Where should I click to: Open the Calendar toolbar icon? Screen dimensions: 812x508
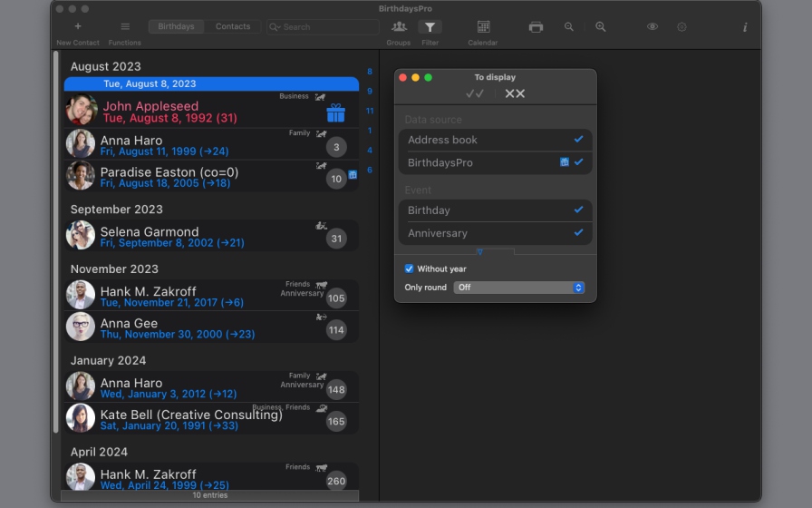tap(483, 26)
